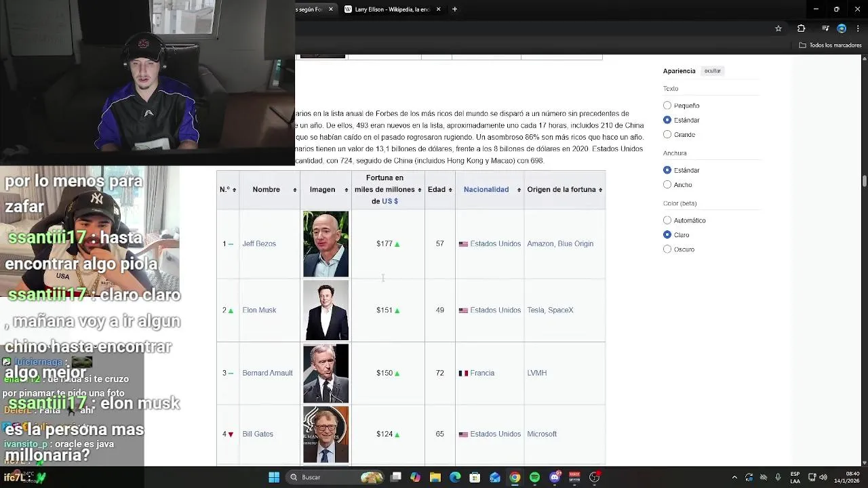This screenshot has width=868, height=488.
Task: Open a new browser tab
Action: click(454, 9)
